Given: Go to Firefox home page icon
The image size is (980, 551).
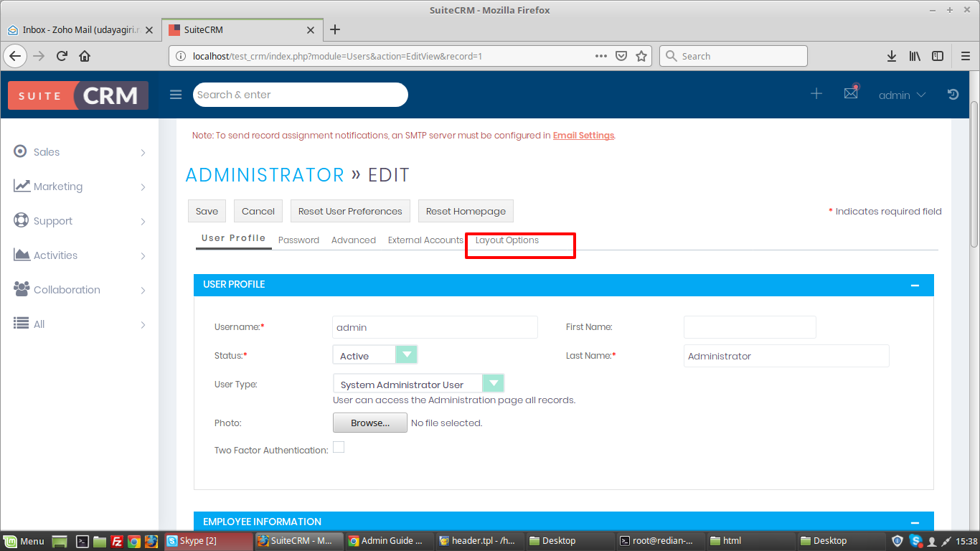Looking at the screenshot, I should [85, 56].
